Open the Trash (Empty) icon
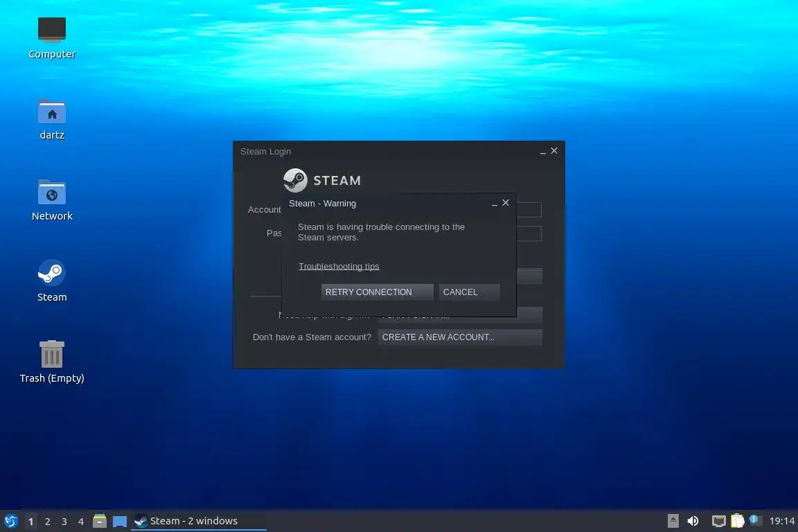Image resolution: width=798 pixels, height=532 pixels. point(52,362)
